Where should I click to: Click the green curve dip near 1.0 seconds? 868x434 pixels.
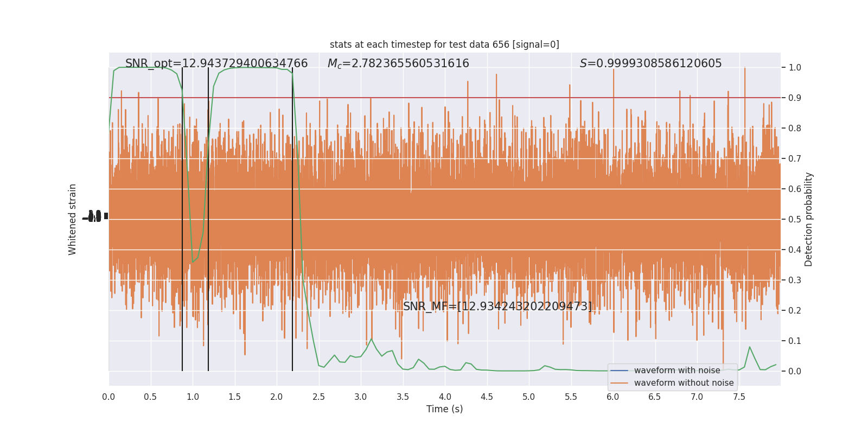click(x=193, y=262)
